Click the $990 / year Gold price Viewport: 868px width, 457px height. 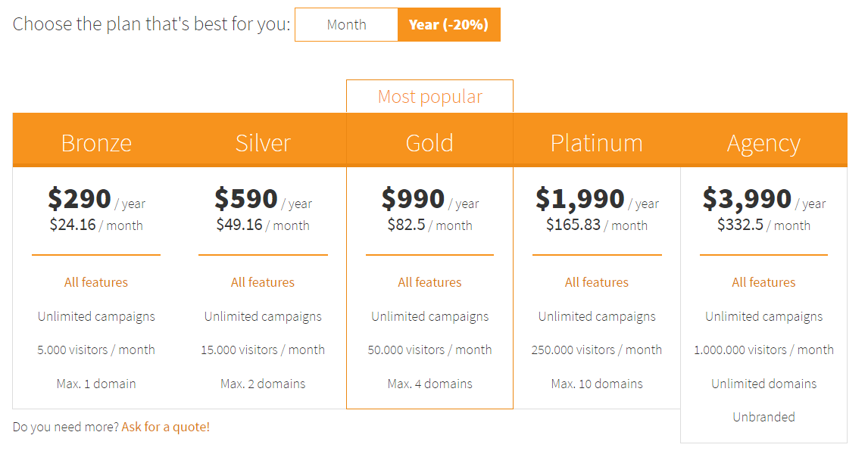tap(430, 199)
